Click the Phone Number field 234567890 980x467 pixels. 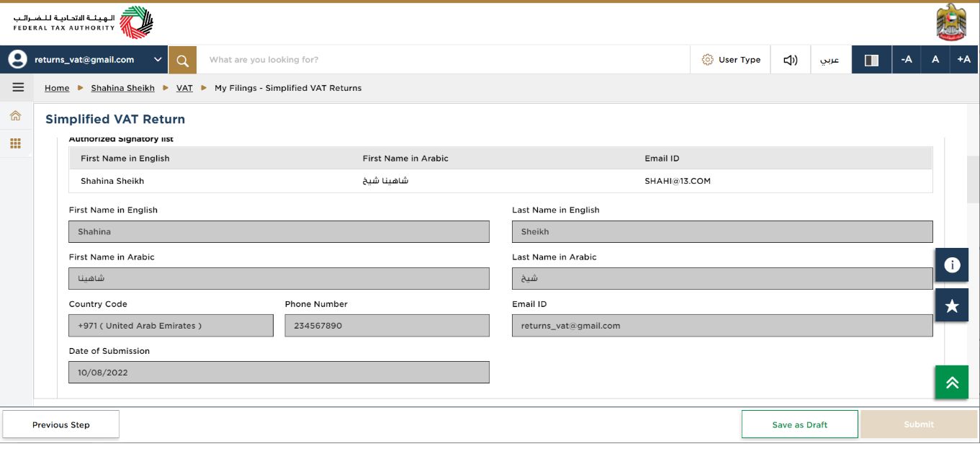coord(387,325)
